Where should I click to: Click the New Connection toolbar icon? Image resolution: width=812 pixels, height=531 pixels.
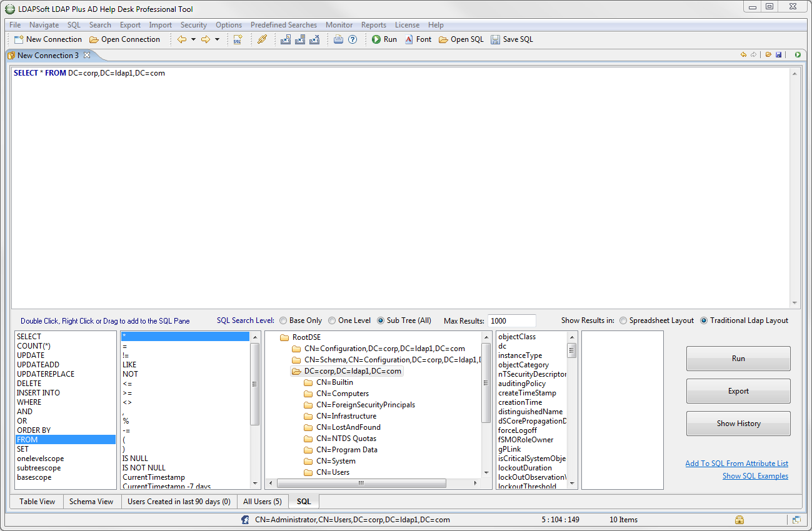coord(19,39)
